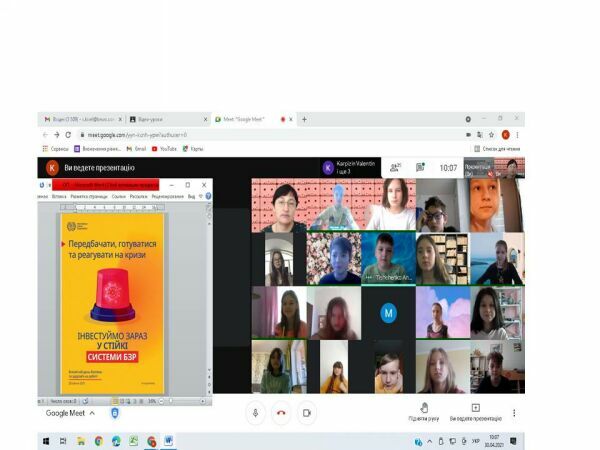Open Word from the taskbar
This screenshot has height=450, width=600.
click(x=168, y=441)
